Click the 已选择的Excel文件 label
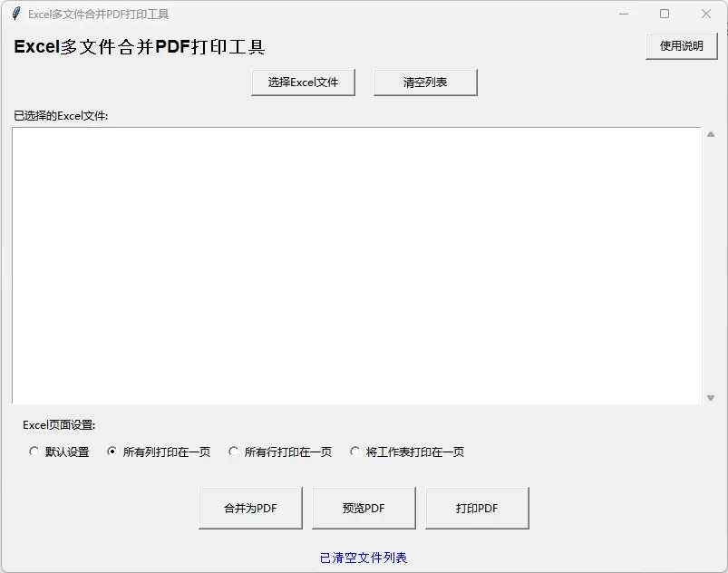This screenshot has width=728, height=573. point(61,116)
